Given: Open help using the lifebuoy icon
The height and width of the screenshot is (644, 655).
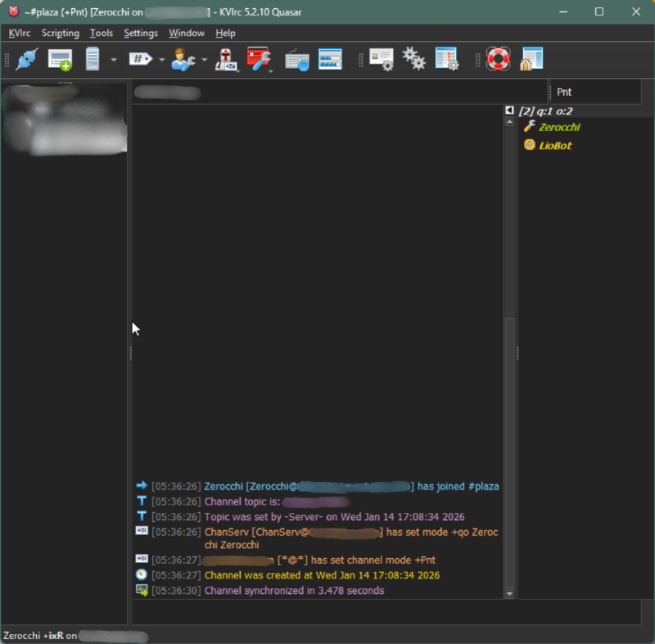Looking at the screenshot, I should tap(499, 59).
